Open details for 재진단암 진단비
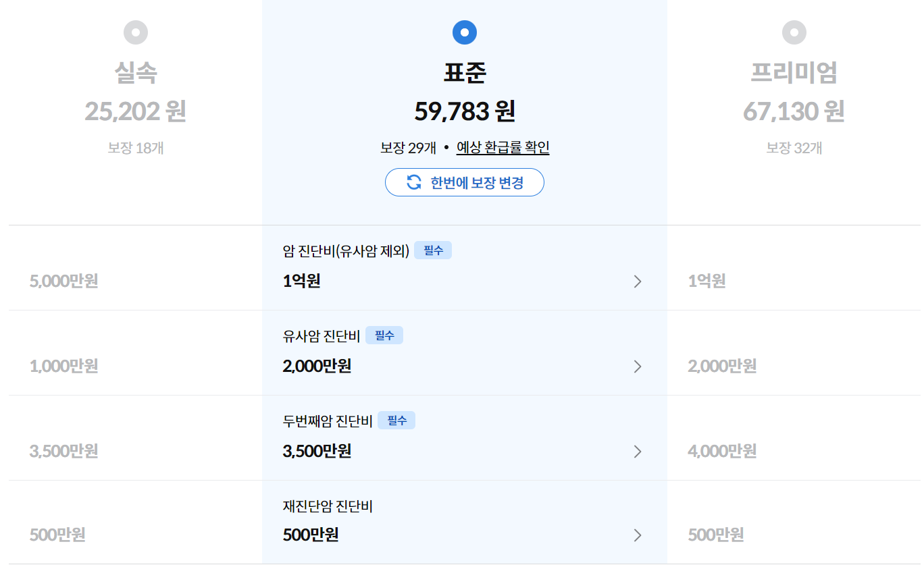This screenshot has height=567, width=924. coord(637,535)
